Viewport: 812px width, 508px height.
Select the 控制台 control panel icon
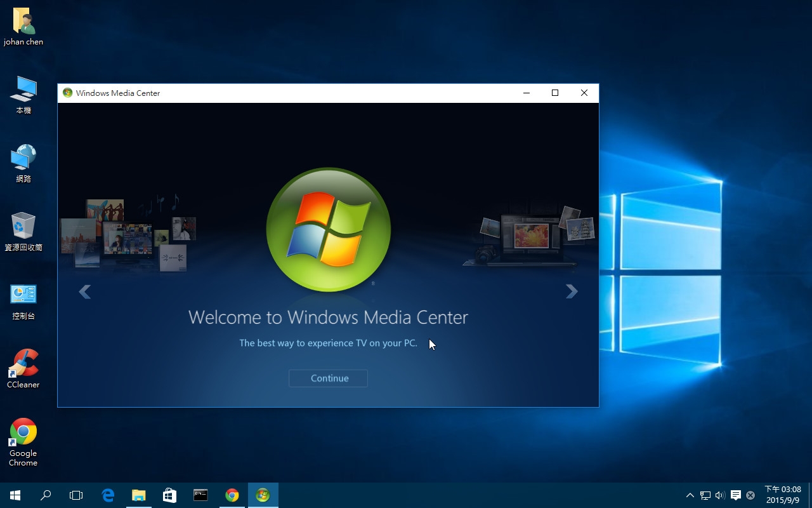point(23,301)
